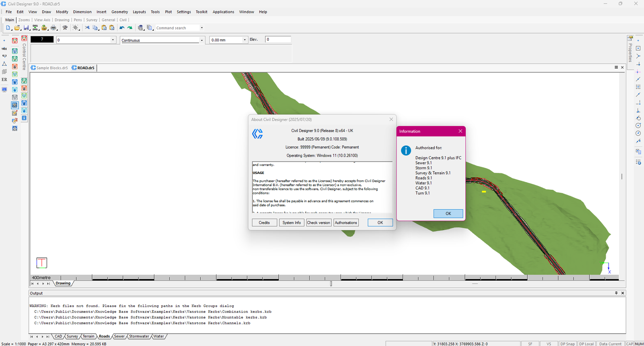This screenshot has height=346, width=644.
Task: Click the black pen colour swatch showing 7
Action: pos(42,39)
